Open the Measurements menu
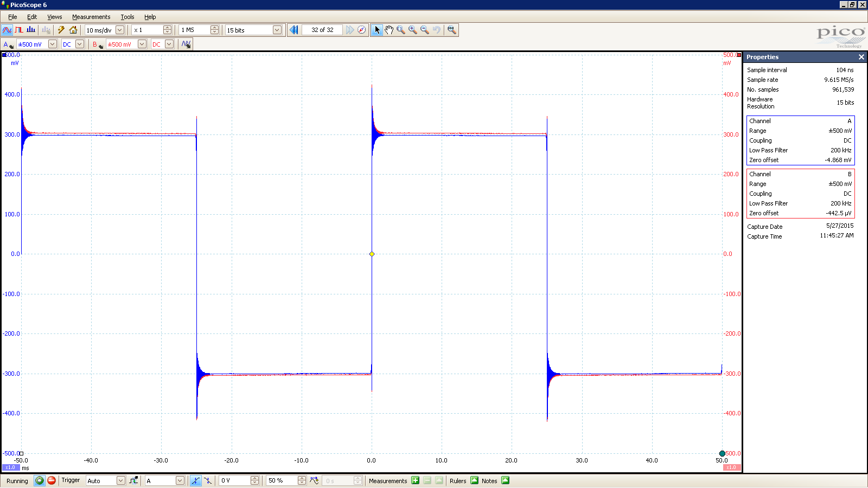This screenshot has height=488, width=868. 91,17
